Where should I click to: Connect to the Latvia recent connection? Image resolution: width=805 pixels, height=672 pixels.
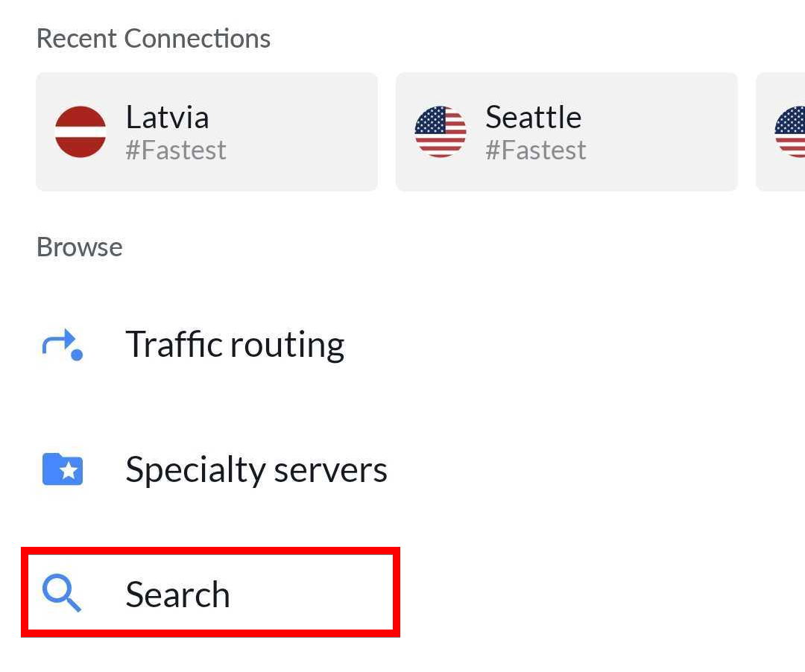[206, 132]
